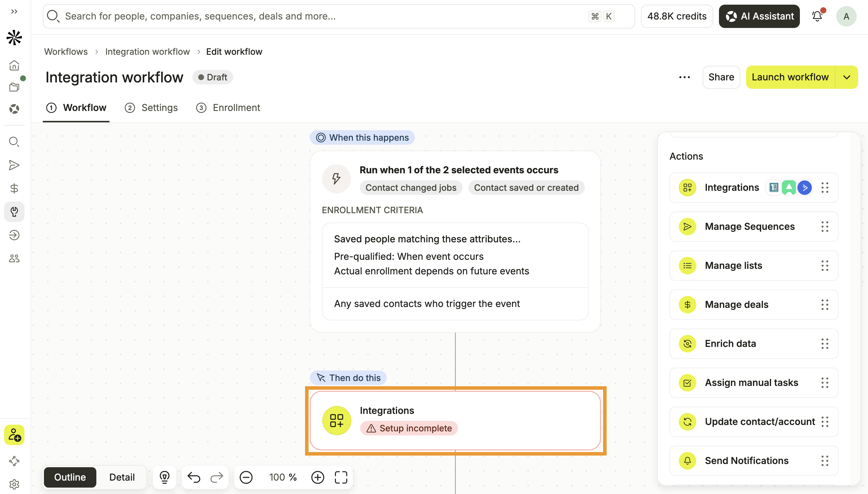This screenshot has width=868, height=494.
Task: Grab the Integrations drag handle
Action: click(825, 188)
